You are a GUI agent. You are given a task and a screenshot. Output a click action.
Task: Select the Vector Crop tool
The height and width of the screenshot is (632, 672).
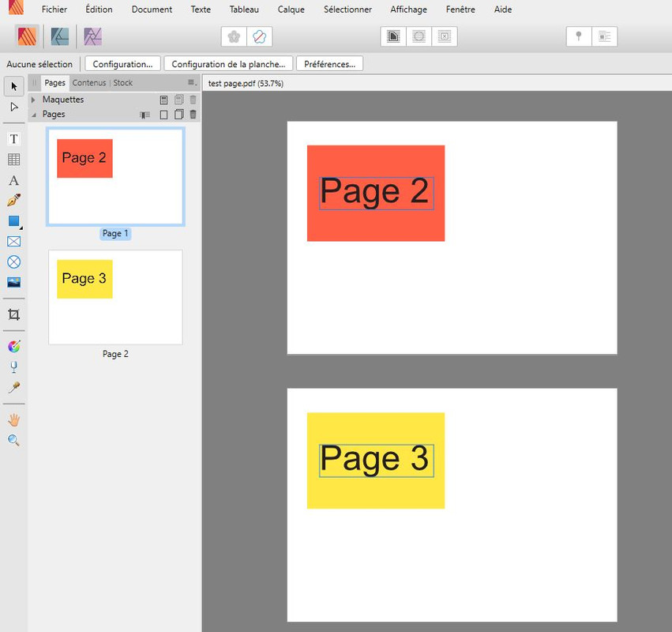coord(13,314)
